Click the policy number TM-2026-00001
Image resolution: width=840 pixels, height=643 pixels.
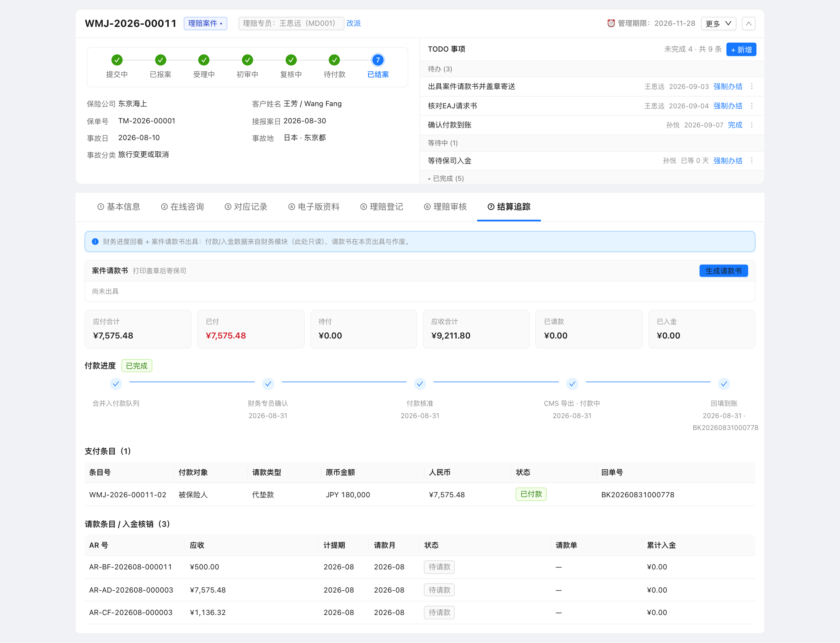click(x=147, y=121)
